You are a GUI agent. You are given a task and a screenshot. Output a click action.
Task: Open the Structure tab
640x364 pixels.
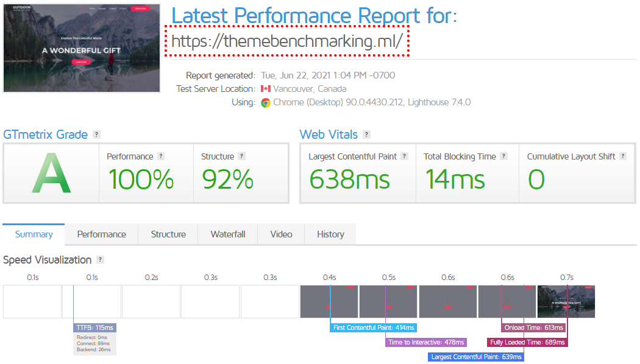(x=168, y=234)
